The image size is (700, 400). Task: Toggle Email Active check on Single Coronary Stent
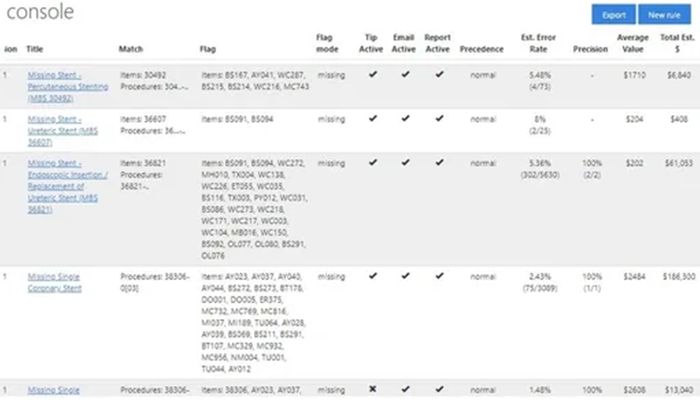[405, 276]
